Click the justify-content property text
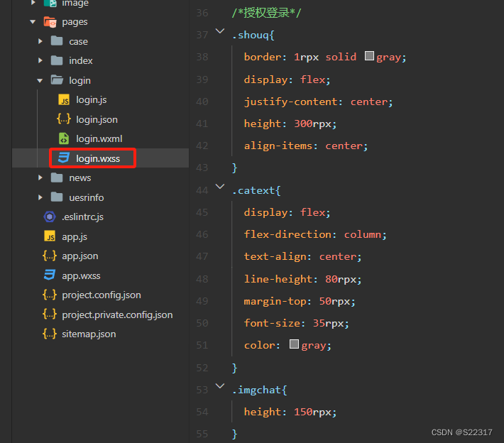504x443 pixels. [290, 102]
